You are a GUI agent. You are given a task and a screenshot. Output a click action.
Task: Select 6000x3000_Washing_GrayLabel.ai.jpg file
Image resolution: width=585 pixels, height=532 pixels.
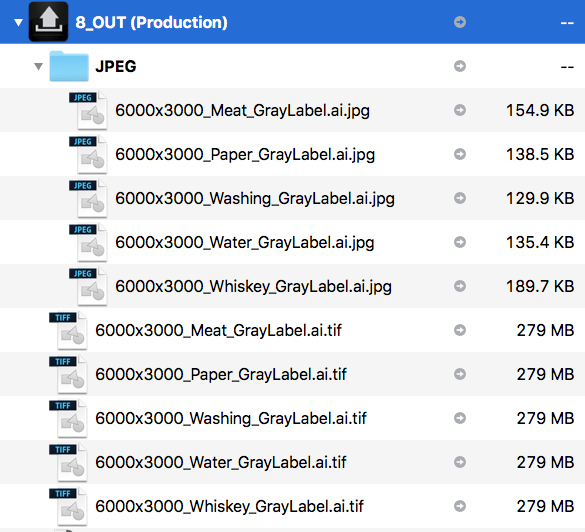click(255, 198)
